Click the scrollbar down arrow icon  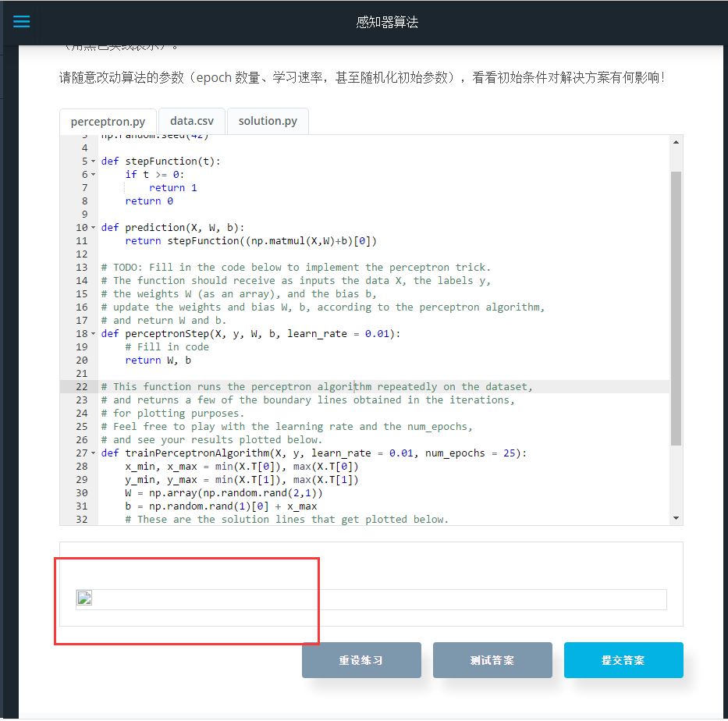(675, 517)
